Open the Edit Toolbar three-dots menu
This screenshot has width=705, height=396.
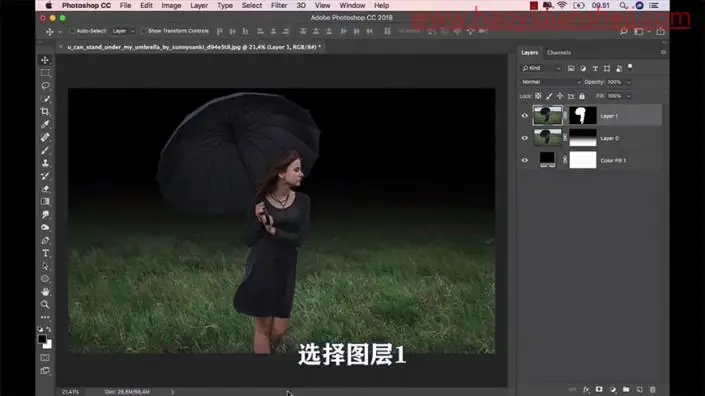click(x=45, y=317)
